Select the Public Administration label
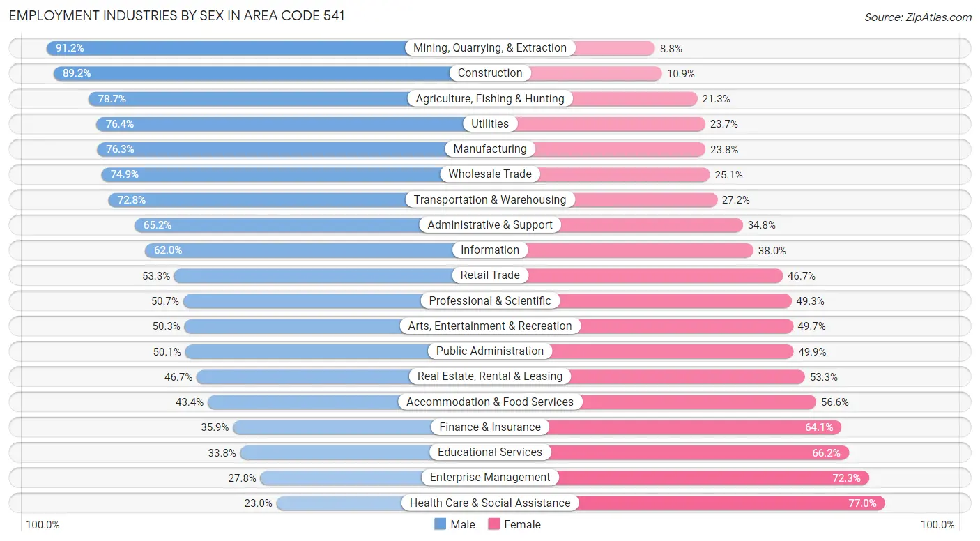This screenshot has width=980, height=541. coord(490,351)
